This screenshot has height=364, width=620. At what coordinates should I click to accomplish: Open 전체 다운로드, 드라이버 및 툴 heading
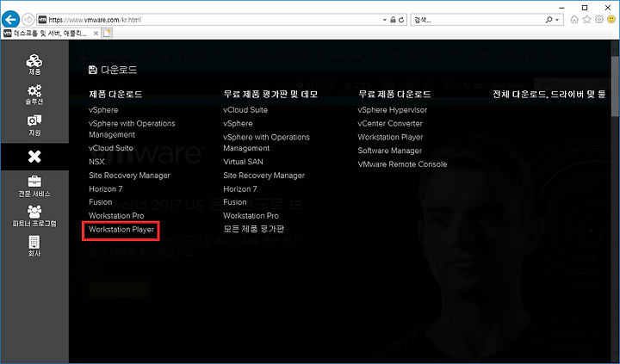pos(549,94)
